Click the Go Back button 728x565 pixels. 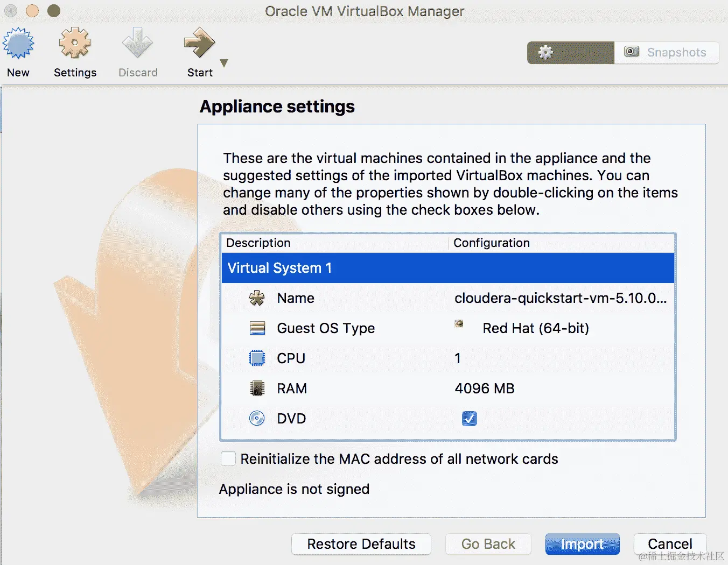point(488,544)
